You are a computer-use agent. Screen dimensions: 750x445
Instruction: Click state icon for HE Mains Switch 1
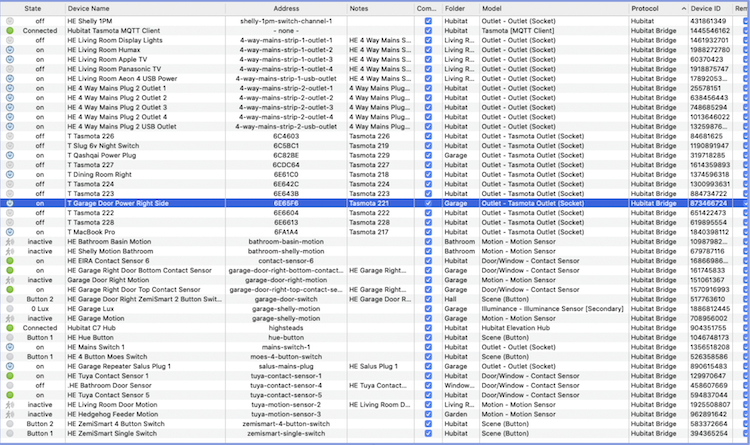[10, 347]
